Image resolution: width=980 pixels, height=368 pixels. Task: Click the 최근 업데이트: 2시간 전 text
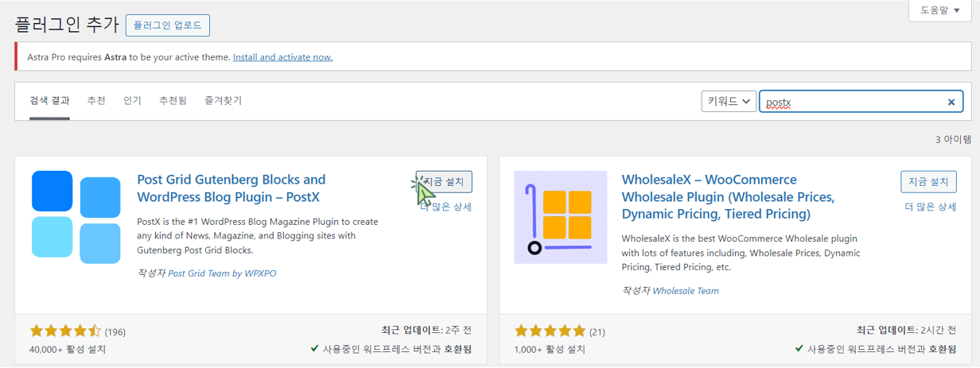pyautogui.click(x=906, y=330)
